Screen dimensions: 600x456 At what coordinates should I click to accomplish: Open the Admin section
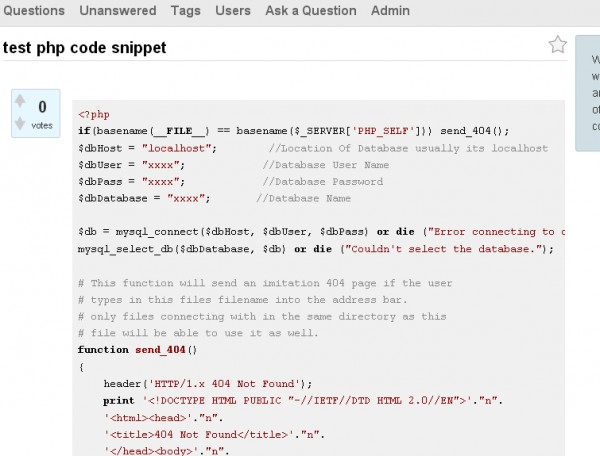tap(391, 11)
